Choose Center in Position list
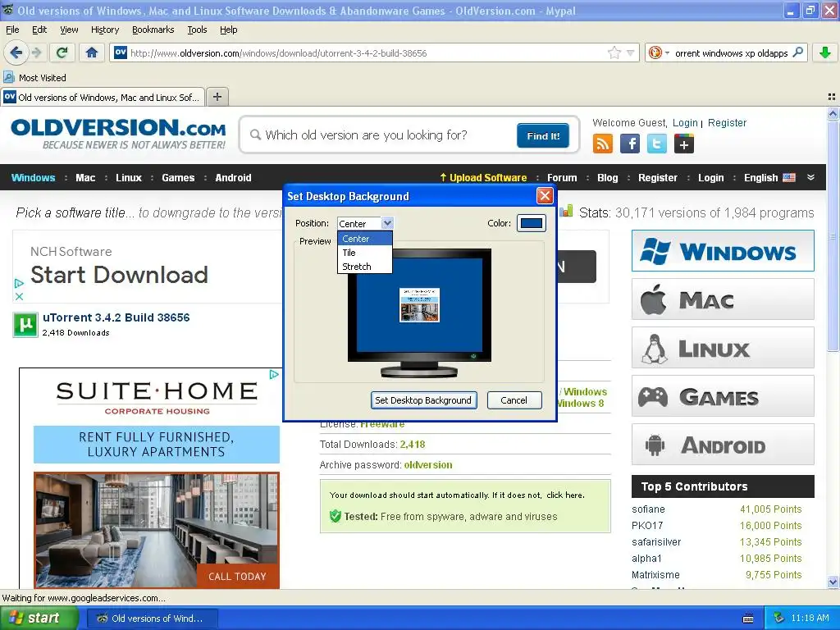This screenshot has width=840, height=630. point(365,239)
